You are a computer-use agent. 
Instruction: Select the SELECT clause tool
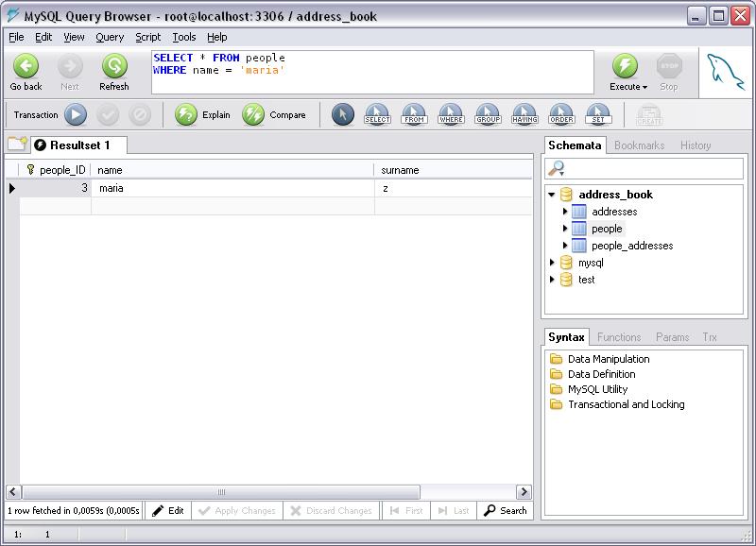tap(377, 114)
